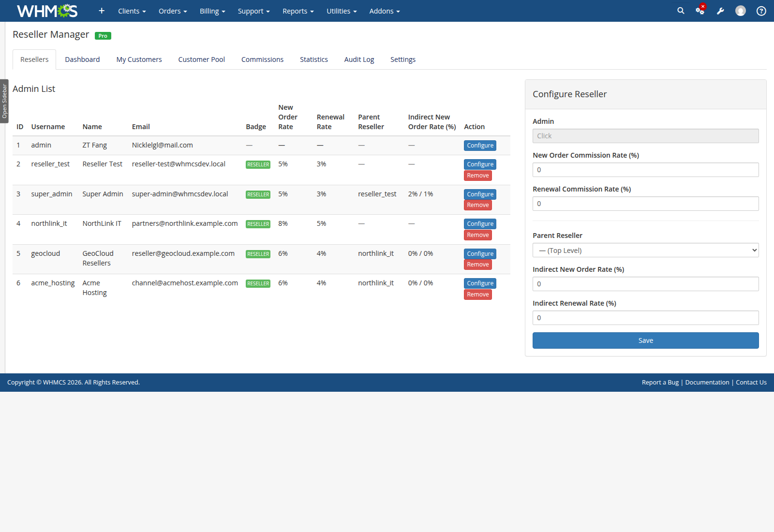Open the help question mark icon
This screenshot has width=774, height=532.
coord(761,11)
